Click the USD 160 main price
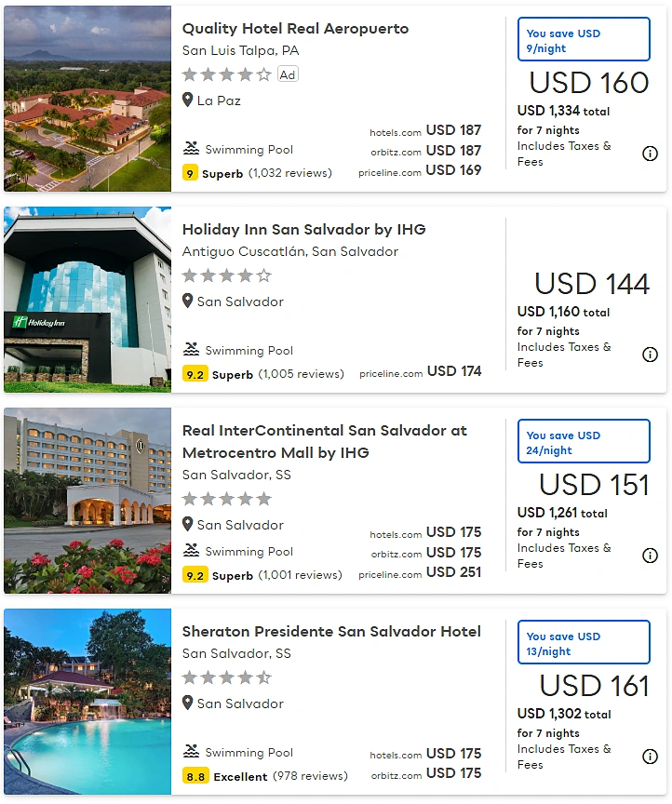Image resolution: width=672 pixels, height=804 pixels. click(x=589, y=83)
